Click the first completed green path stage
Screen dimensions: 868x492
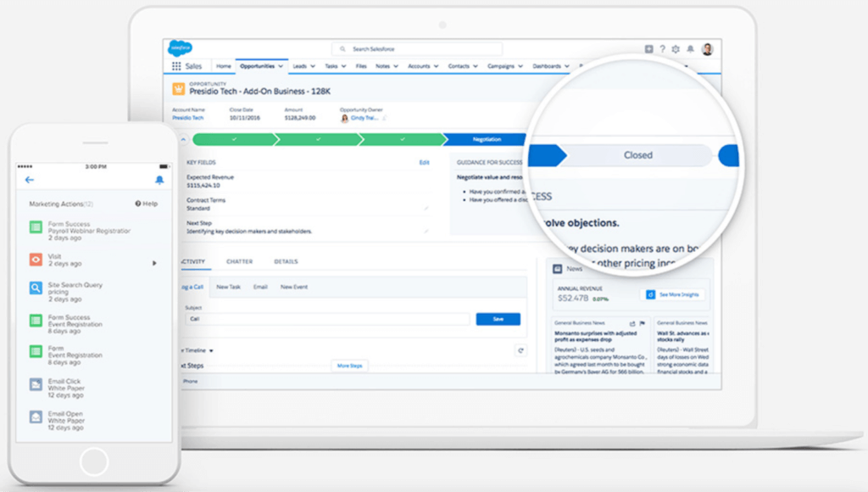pos(234,140)
